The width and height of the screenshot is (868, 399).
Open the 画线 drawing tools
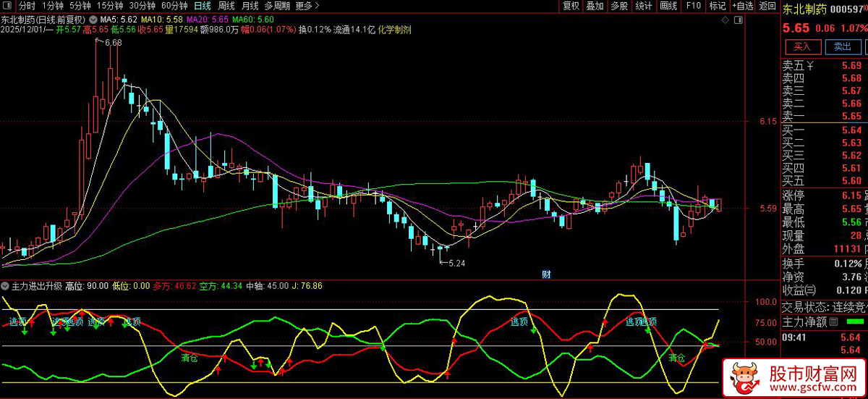[x=668, y=6]
